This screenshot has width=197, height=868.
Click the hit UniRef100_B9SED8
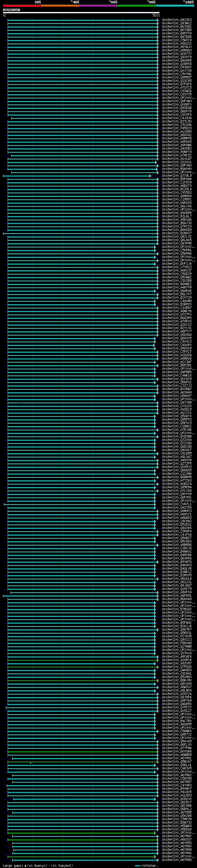[177, 108]
